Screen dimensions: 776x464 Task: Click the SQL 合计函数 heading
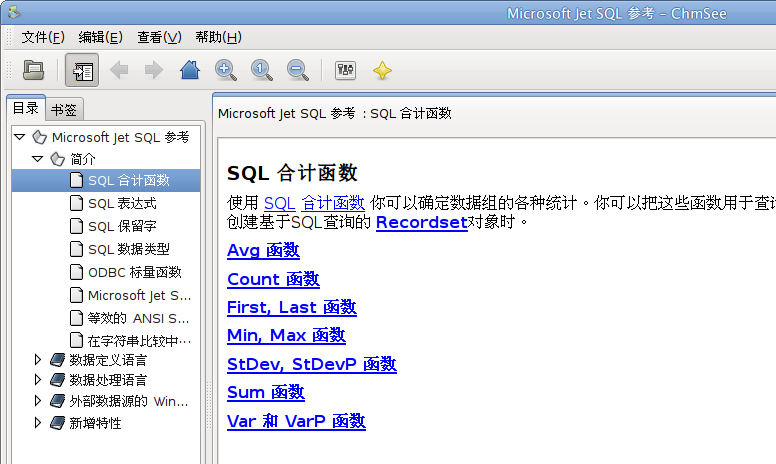pos(292,174)
